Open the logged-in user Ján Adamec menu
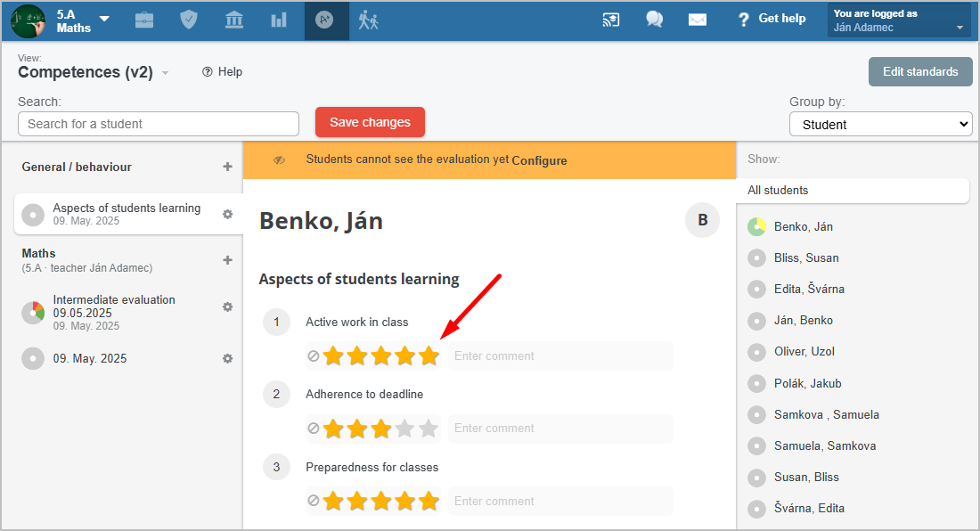 coord(899,20)
